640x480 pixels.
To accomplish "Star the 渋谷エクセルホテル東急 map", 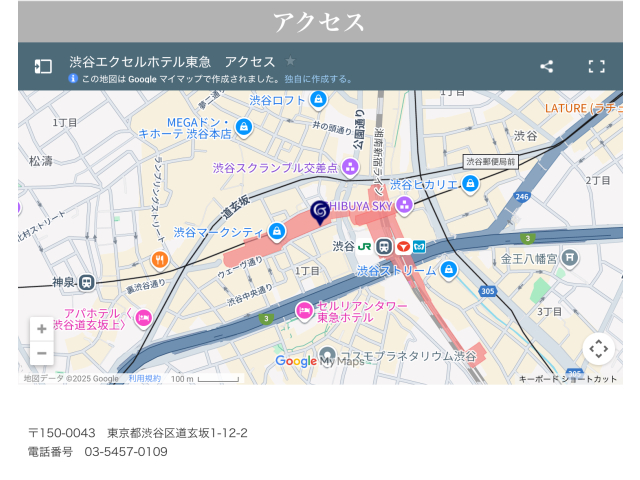I will pyautogui.click(x=291, y=61).
